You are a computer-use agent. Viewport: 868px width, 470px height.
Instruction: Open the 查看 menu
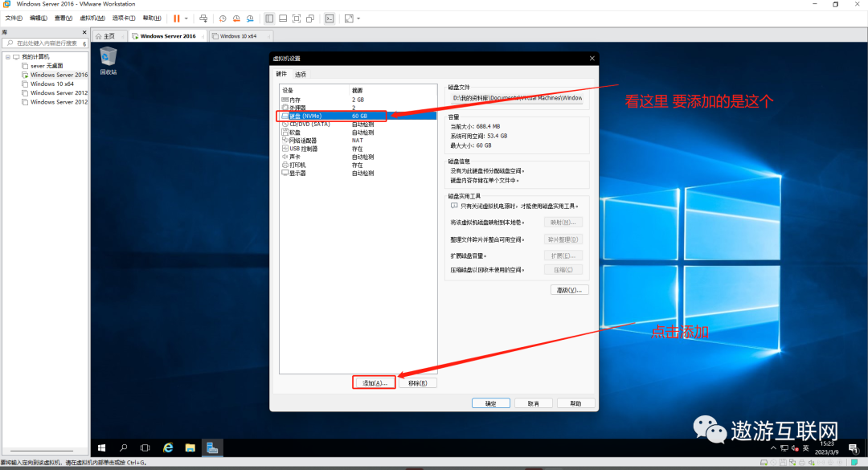(x=63, y=18)
